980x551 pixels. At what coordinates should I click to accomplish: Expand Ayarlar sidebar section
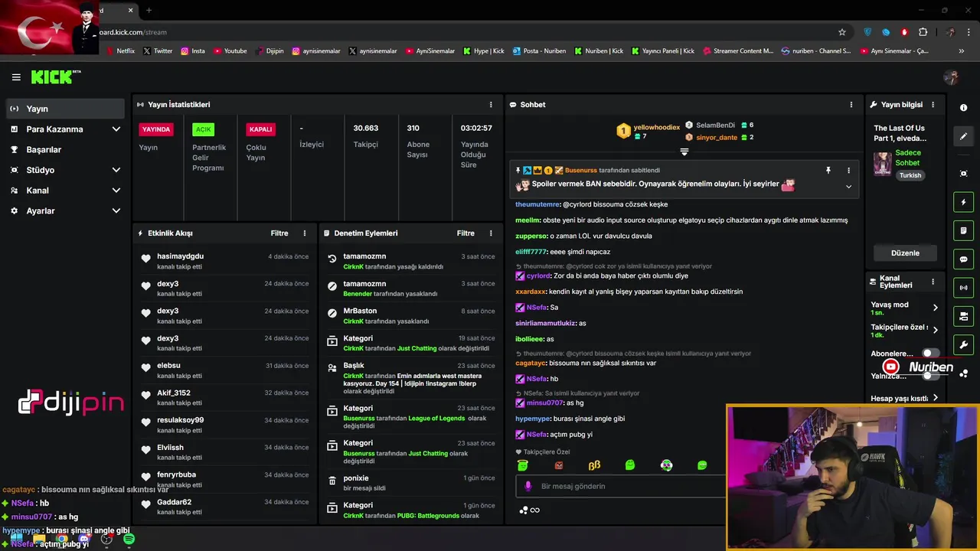[116, 210]
